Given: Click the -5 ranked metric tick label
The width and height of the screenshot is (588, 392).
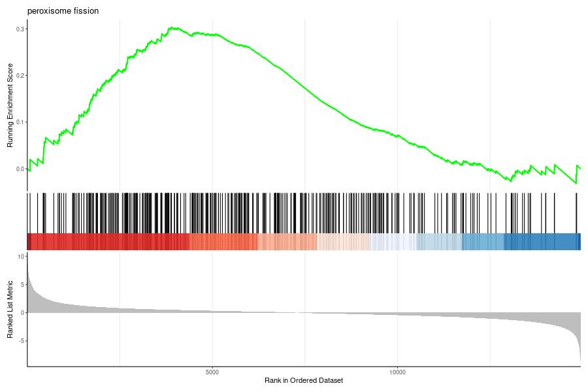Looking at the screenshot, I should click(21, 340).
